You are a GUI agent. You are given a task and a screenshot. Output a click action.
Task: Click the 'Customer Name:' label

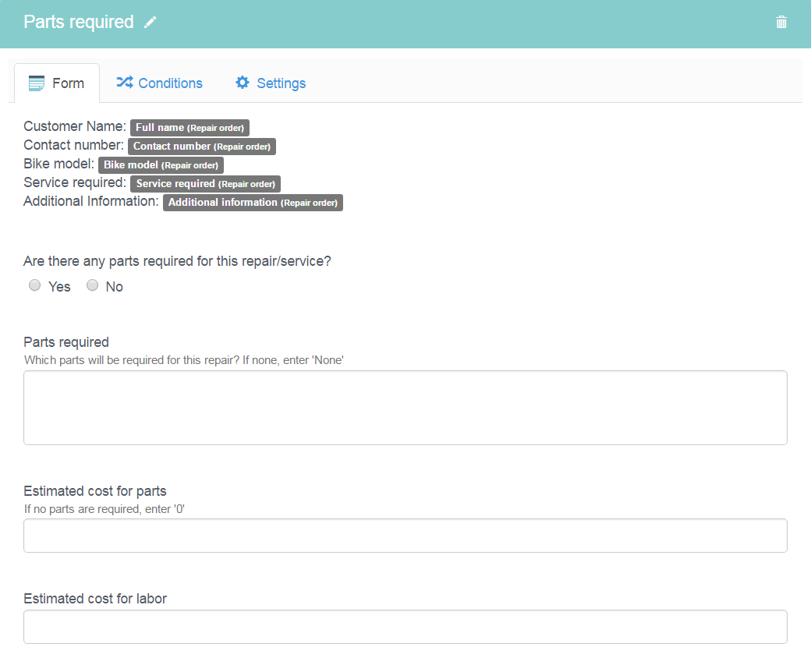tap(75, 126)
